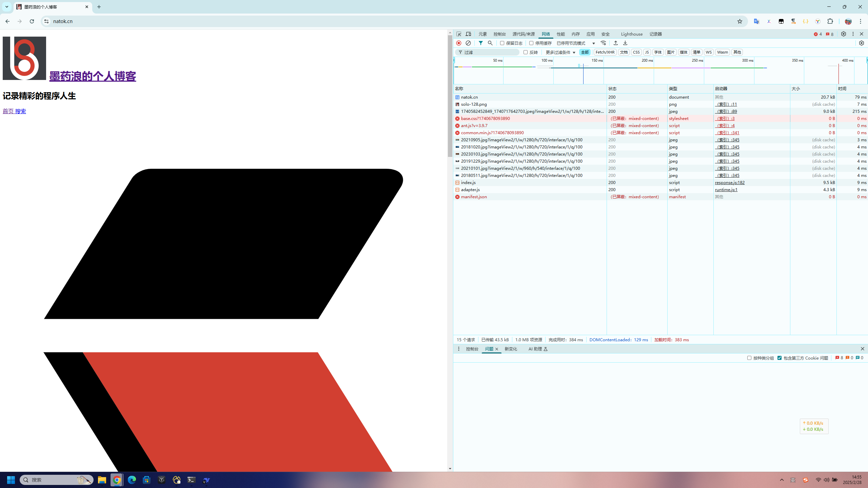Open the network search magnifier icon
The width and height of the screenshot is (868, 488).
click(x=490, y=43)
